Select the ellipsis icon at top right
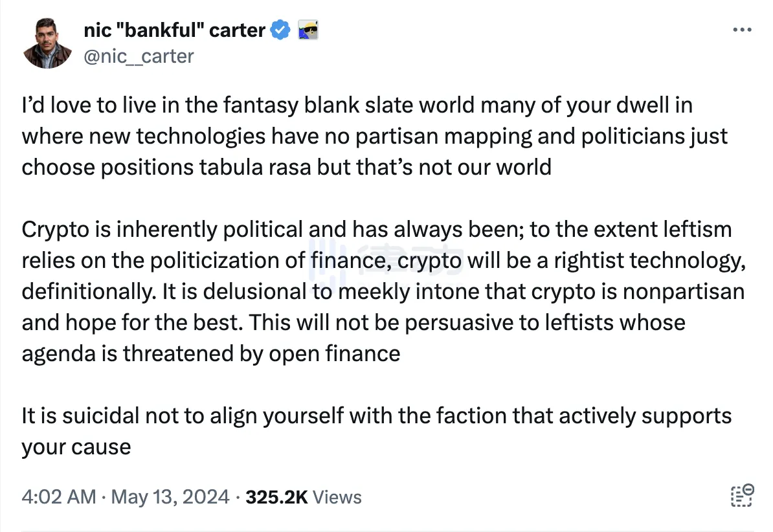 point(742,28)
